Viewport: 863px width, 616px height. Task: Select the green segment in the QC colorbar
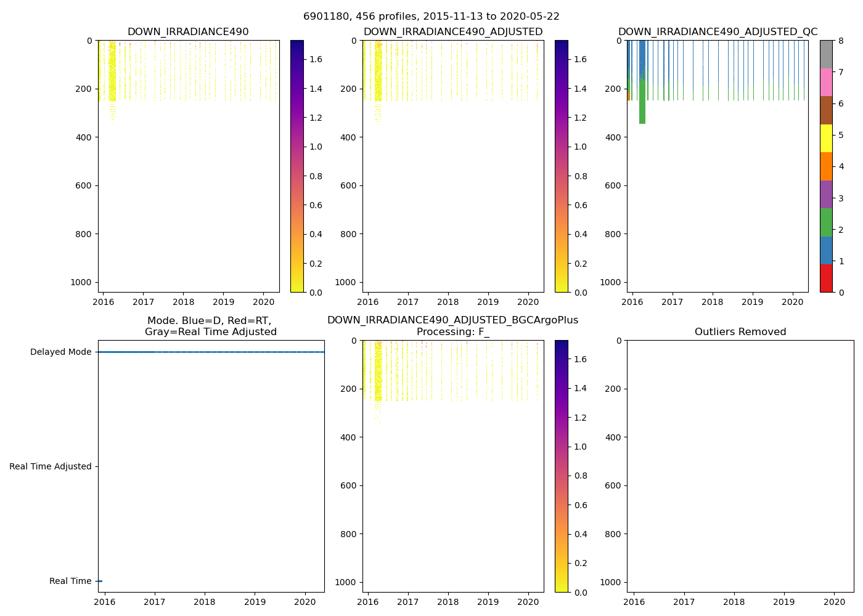[826, 222]
